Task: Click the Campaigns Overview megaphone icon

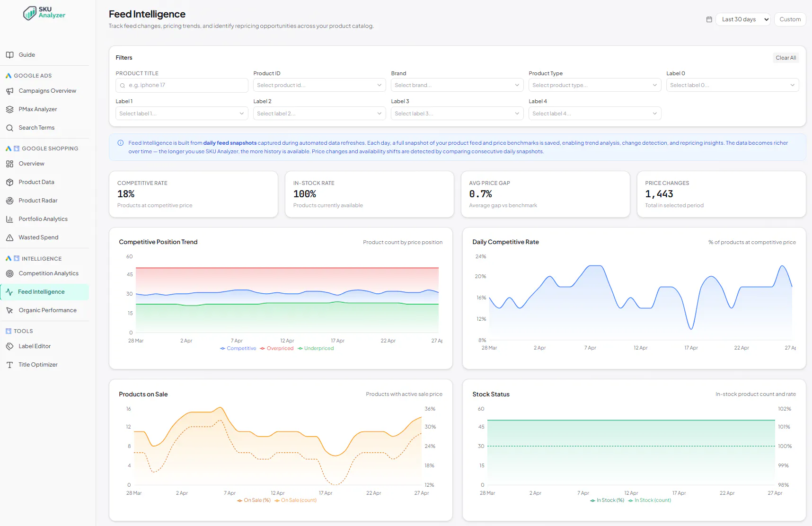Action: 9,91
